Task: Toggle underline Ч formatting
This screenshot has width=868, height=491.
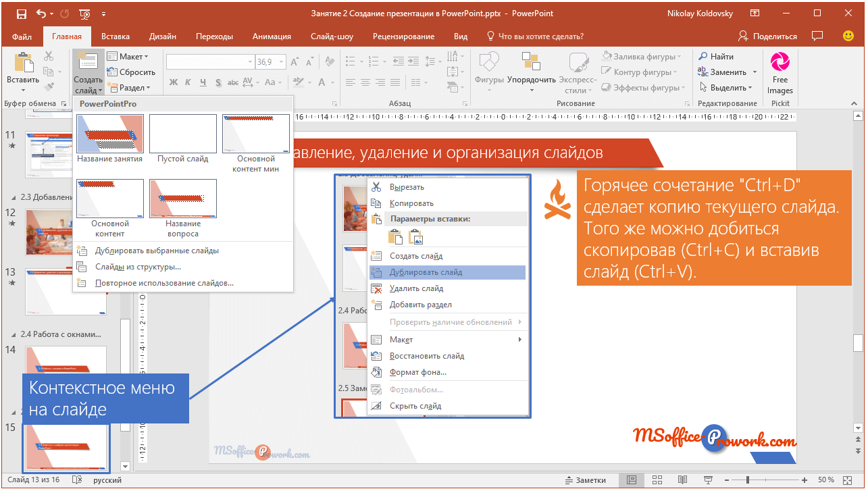Action: (x=204, y=82)
